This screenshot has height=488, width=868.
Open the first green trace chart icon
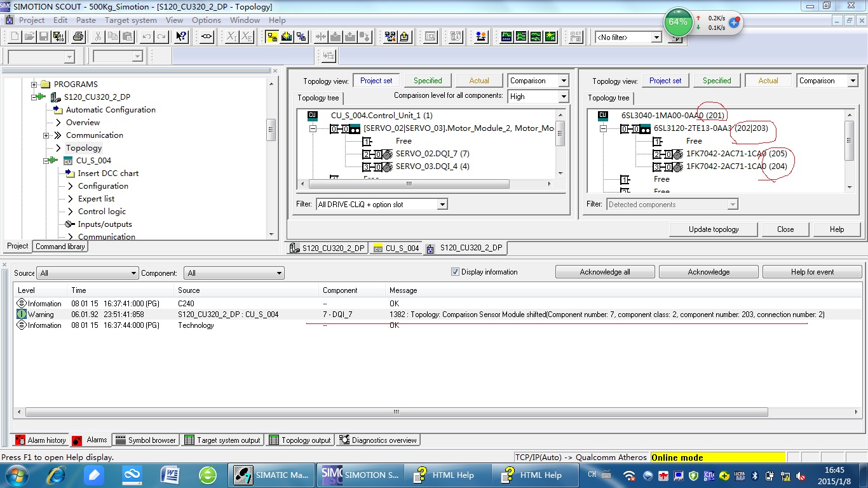506,37
